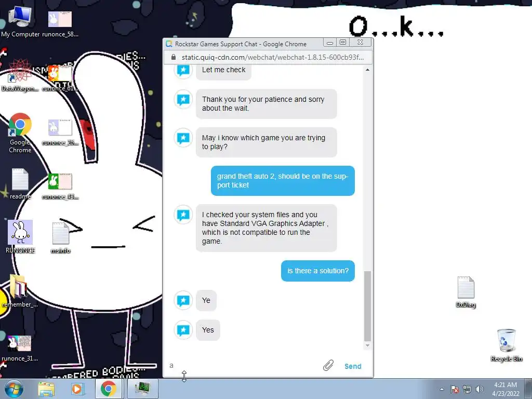Open DataWagon shortcut on desktop
This screenshot has width=532, height=399.
coord(20,76)
